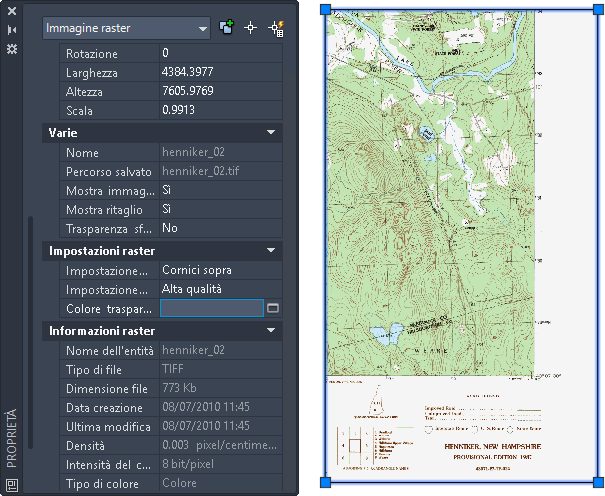
Task: Open the palette properties gear menu
Action: click(12, 49)
